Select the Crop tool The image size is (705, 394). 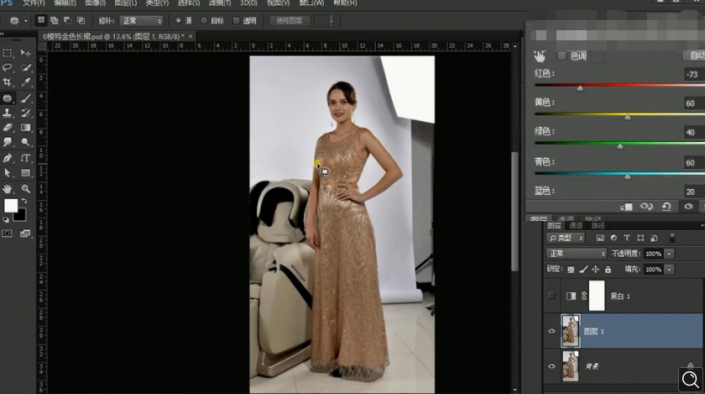pyautogui.click(x=7, y=82)
